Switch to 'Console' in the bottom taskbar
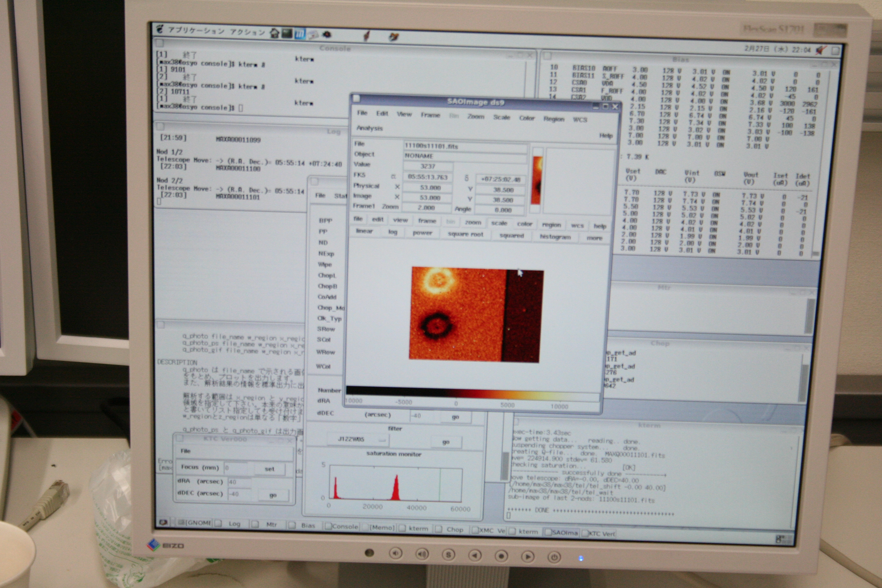Image resolution: width=882 pixels, height=588 pixels. [x=341, y=526]
